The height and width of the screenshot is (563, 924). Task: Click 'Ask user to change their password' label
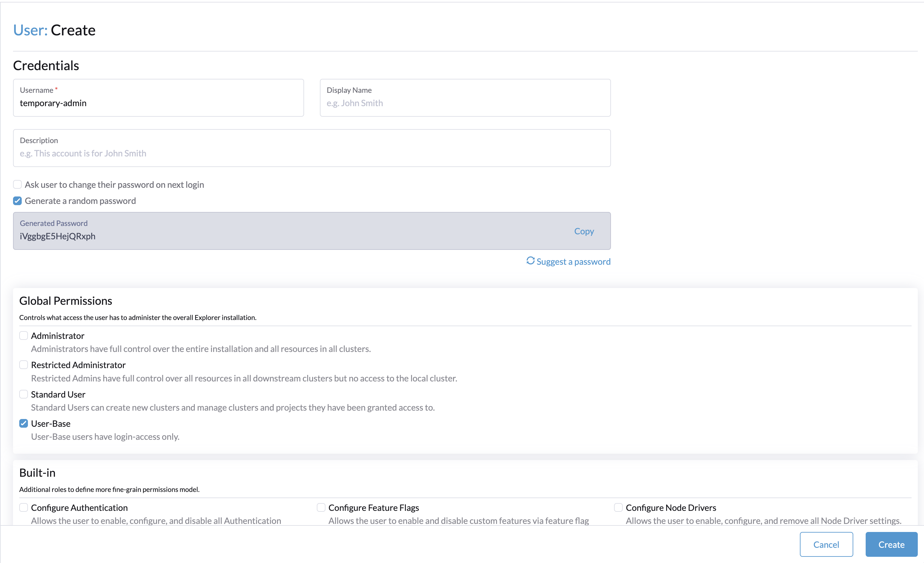coord(114,185)
